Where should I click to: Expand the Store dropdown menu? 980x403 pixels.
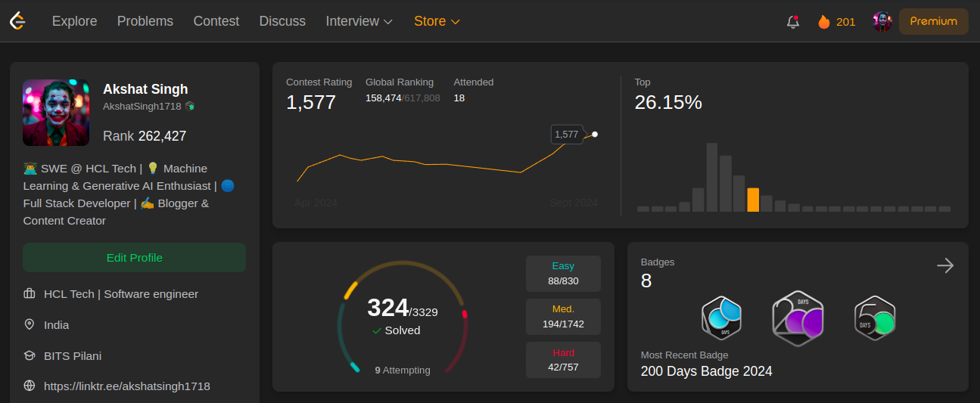[x=437, y=21]
